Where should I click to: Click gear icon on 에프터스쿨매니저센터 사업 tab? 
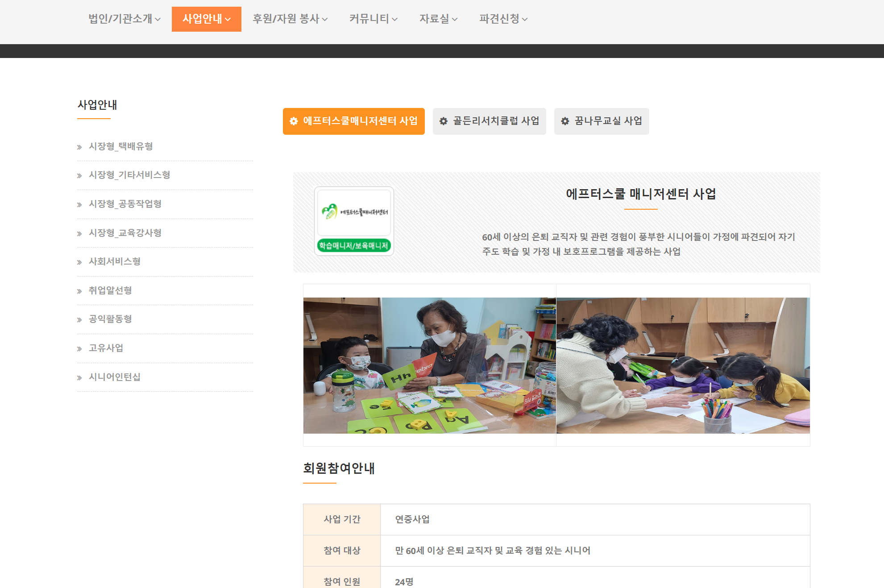(x=294, y=121)
